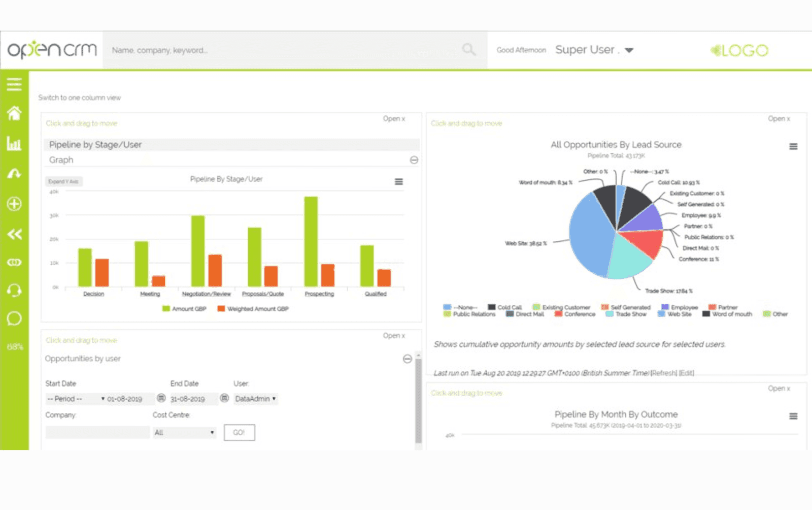Open the Start Date calendar picker
812x510 pixels.
tap(160, 399)
